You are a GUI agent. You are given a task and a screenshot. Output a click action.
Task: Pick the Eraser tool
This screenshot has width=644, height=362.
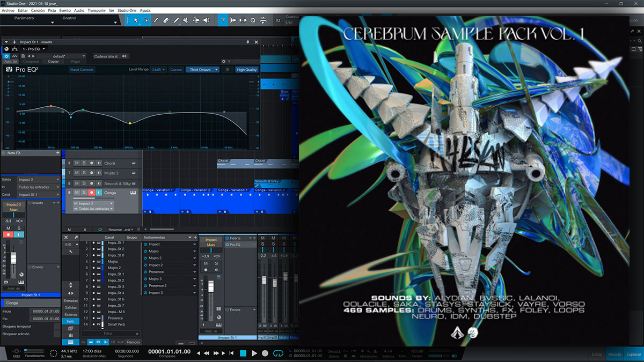(166, 20)
